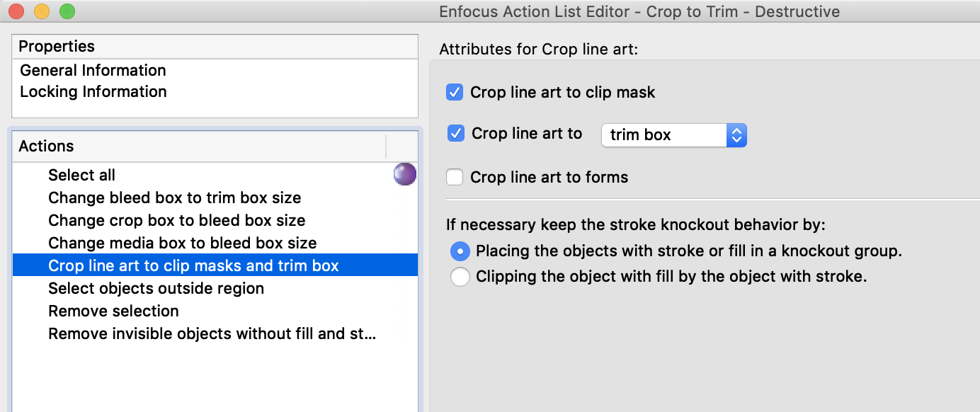This screenshot has width=980, height=412.
Task: Select the Select objects outside region action
Action: coord(156,288)
